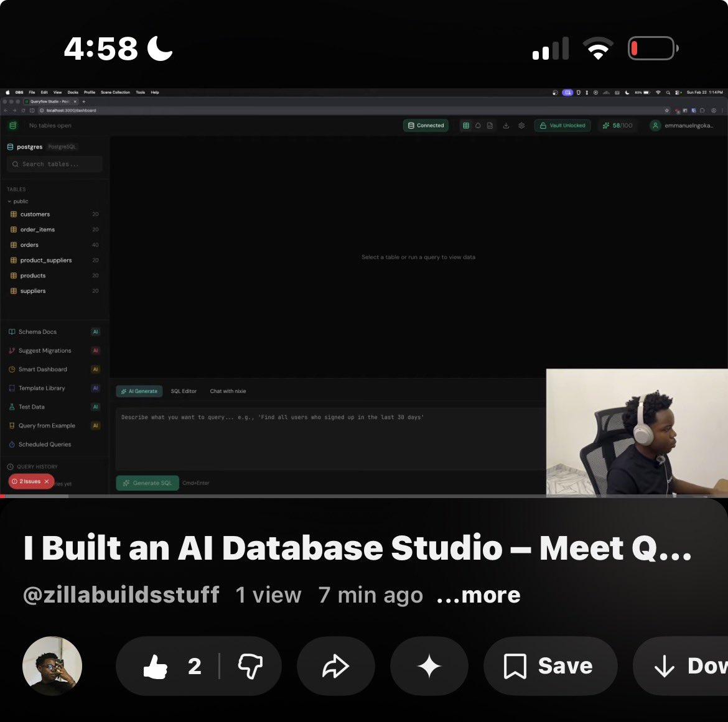
Task: Tap the Download button
Action: [x=681, y=666]
